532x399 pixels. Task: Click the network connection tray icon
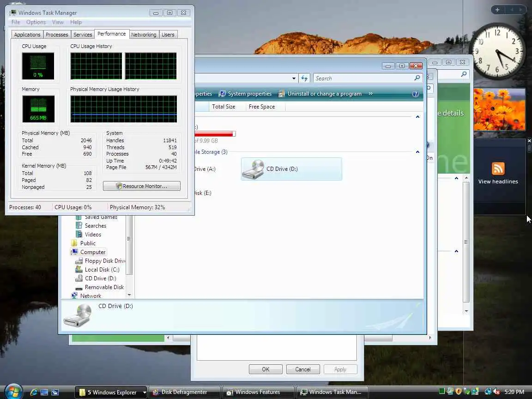488,392
